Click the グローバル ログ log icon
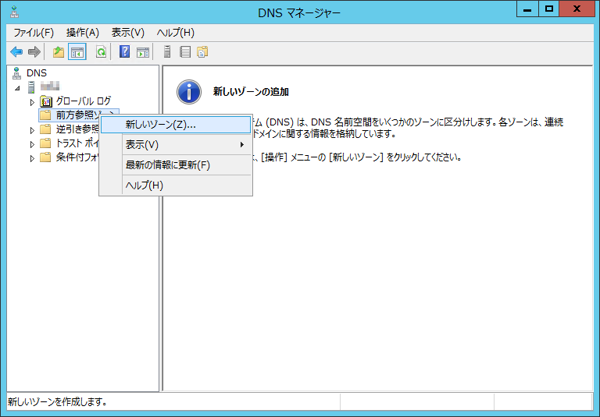The width and height of the screenshot is (600, 417). (x=46, y=101)
